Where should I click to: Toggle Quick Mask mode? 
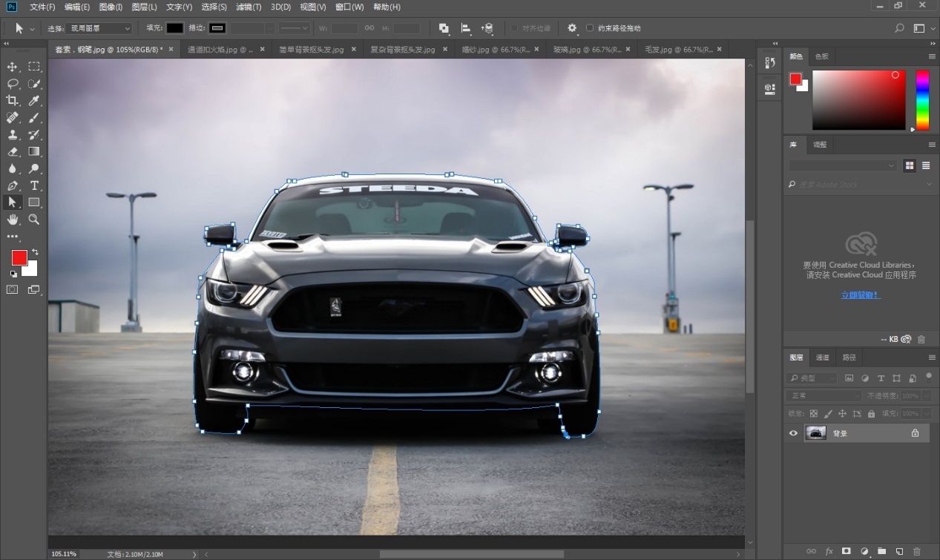[13, 290]
